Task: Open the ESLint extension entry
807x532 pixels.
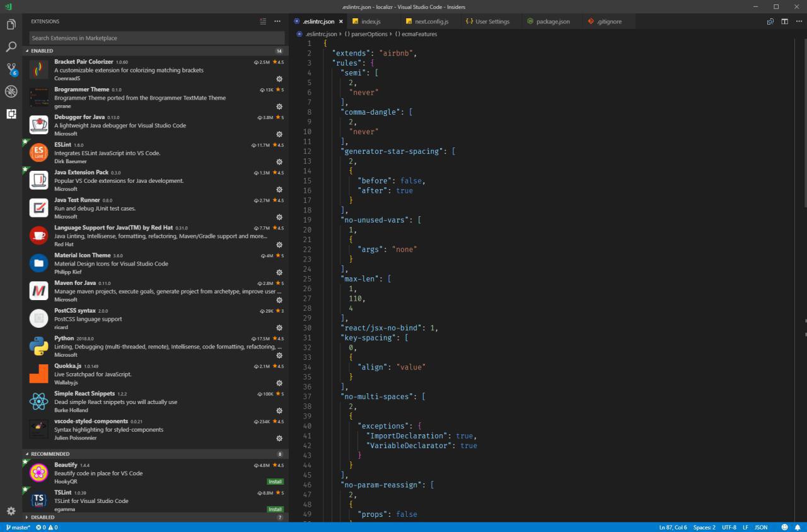Action: point(155,153)
